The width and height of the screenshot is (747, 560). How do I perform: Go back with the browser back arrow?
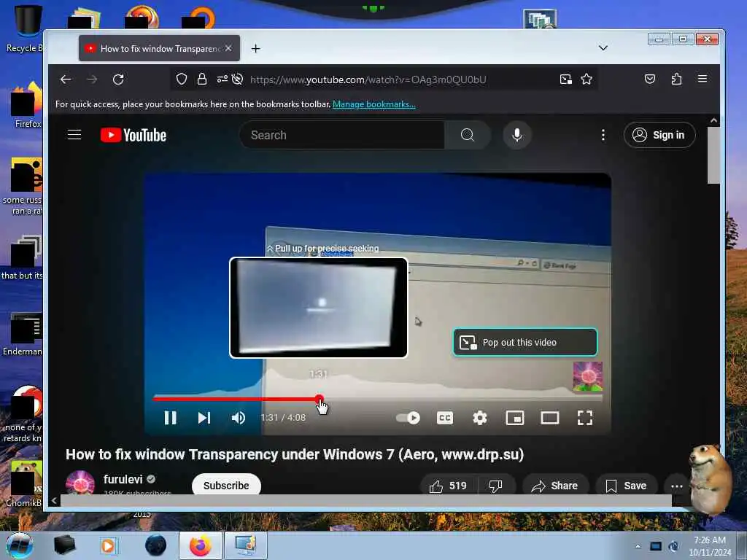point(66,79)
